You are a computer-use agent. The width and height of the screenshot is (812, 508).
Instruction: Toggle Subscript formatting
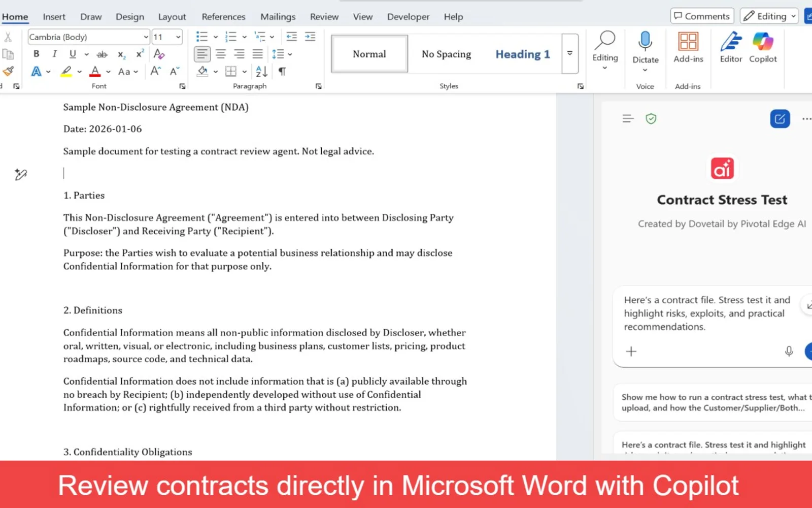coord(121,54)
